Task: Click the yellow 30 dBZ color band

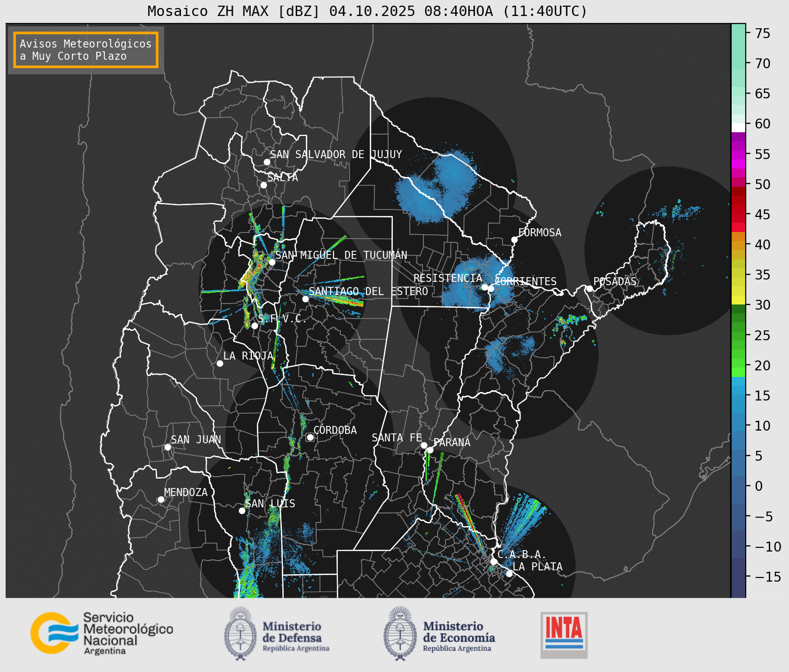Action: [738, 300]
